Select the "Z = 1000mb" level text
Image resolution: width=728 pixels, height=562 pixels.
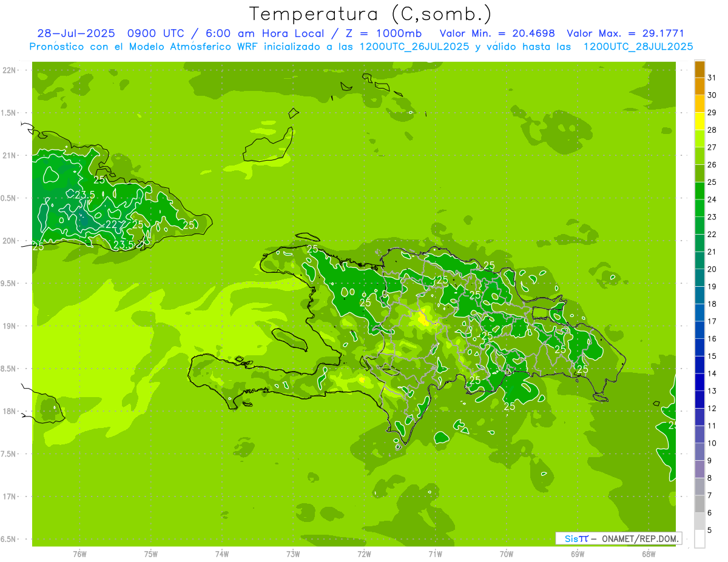click(385, 33)
